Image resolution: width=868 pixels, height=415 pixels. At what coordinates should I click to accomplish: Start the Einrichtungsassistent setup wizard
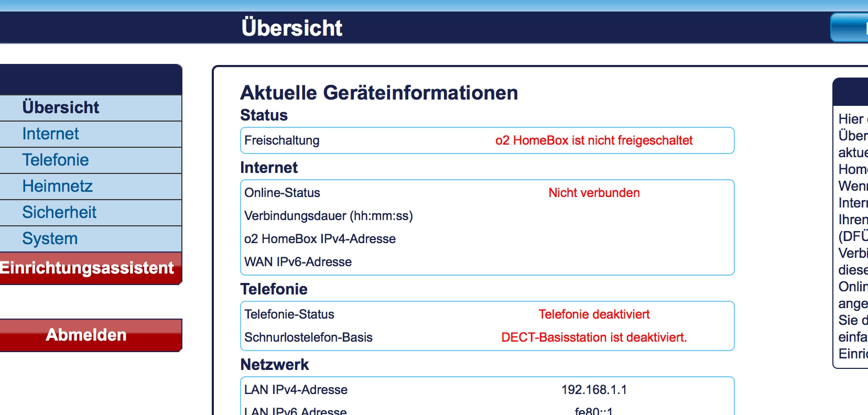pos(91,268)
